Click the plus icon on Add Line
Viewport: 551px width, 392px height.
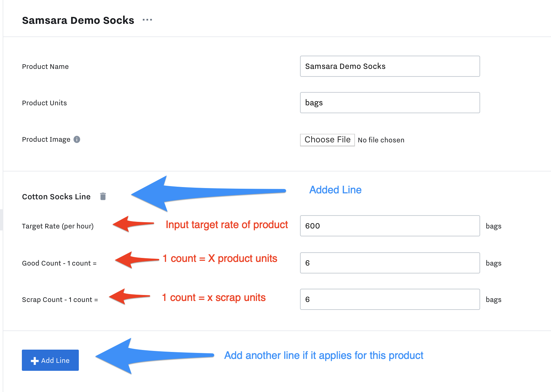click(34, 361)
